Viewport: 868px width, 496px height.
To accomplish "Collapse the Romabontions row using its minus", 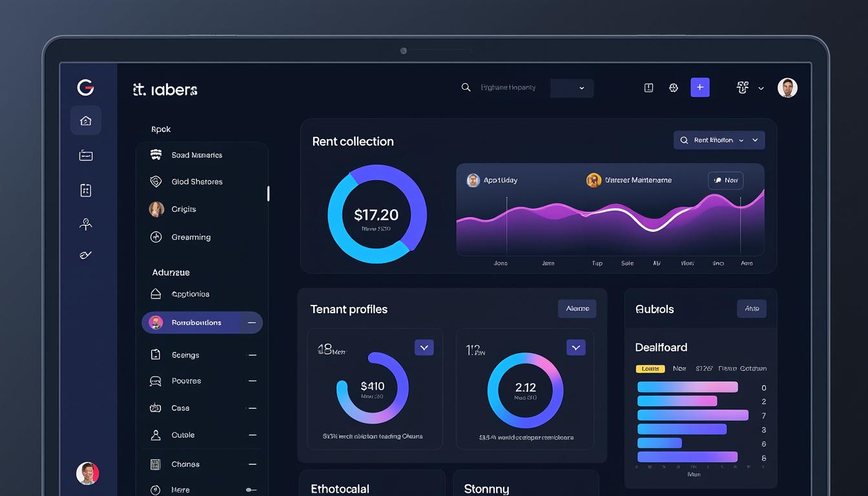I will [x=252, y=323].
